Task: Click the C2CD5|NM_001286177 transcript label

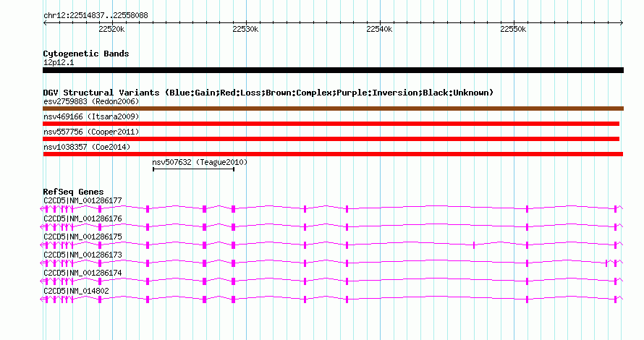Action: tap(82, 201)
